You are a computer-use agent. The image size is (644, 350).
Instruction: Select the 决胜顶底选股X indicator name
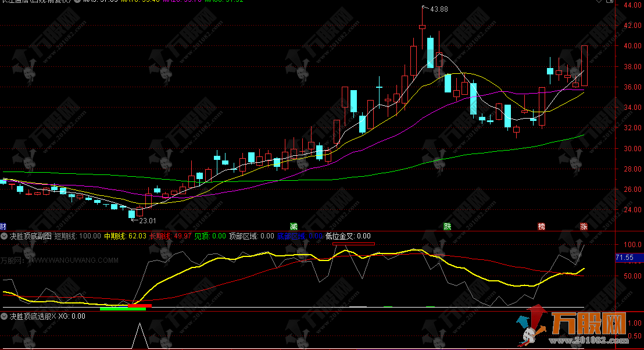(x=34, y=316)
